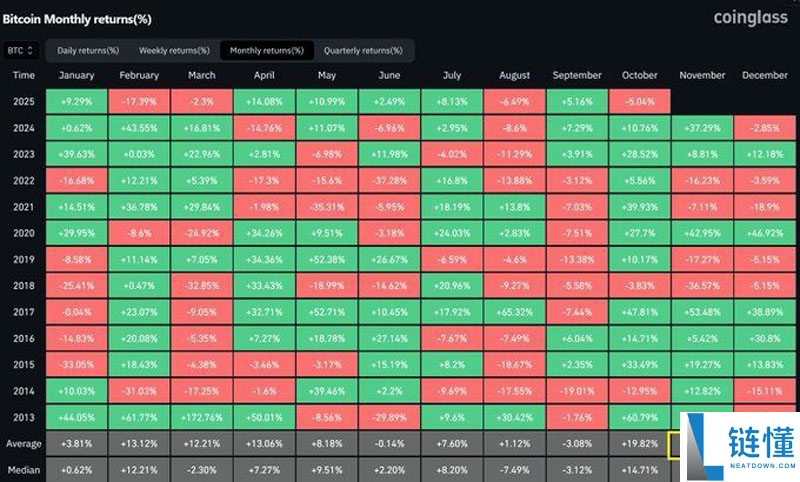Click the 2014 February cell -31.03%

pyautogui.click(x=139, y=391)
